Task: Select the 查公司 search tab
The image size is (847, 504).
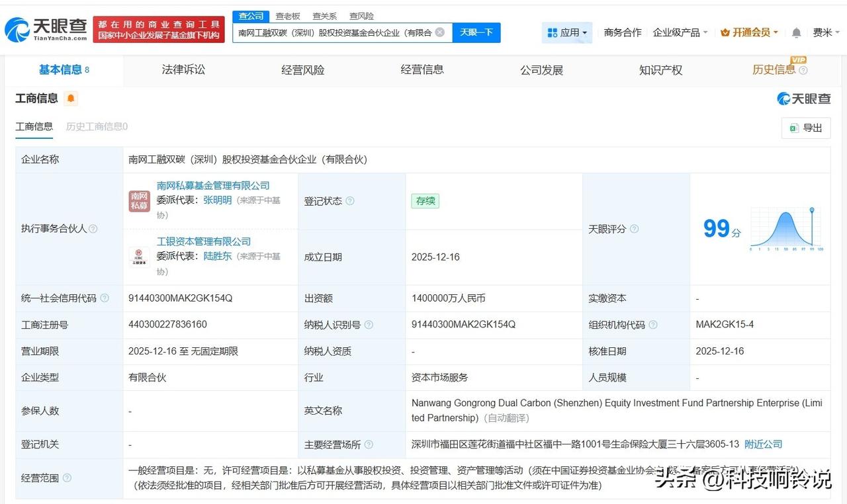Action: point(251,16)
